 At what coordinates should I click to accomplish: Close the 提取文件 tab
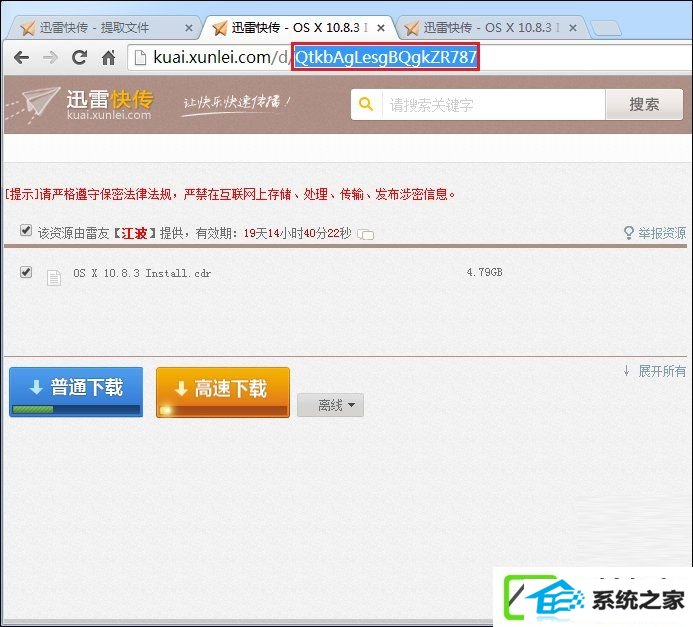click(189, 28)
